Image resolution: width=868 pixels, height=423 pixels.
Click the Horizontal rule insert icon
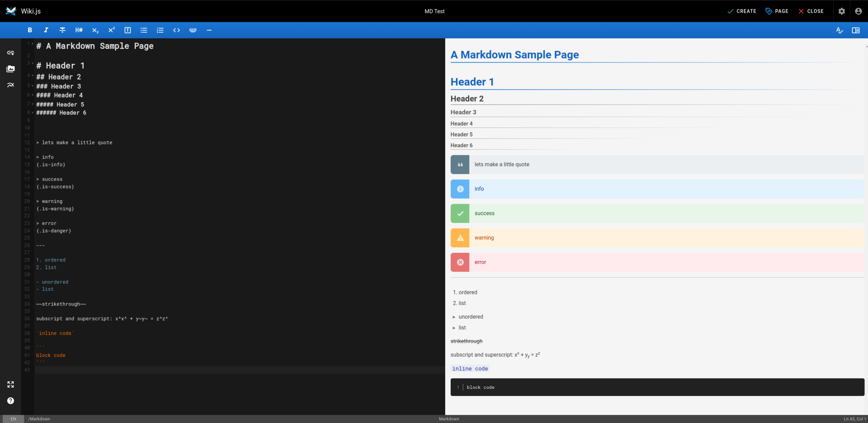tap(209, 30)
